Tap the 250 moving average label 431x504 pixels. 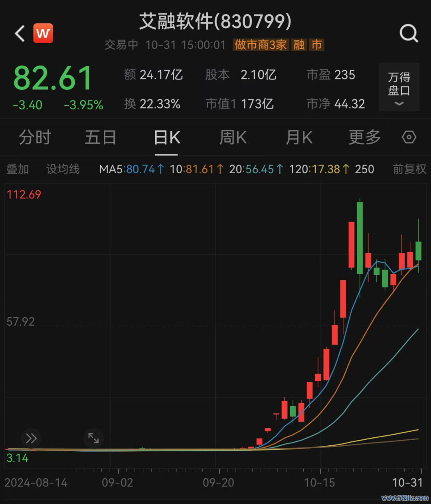click(x=364, y=169)
